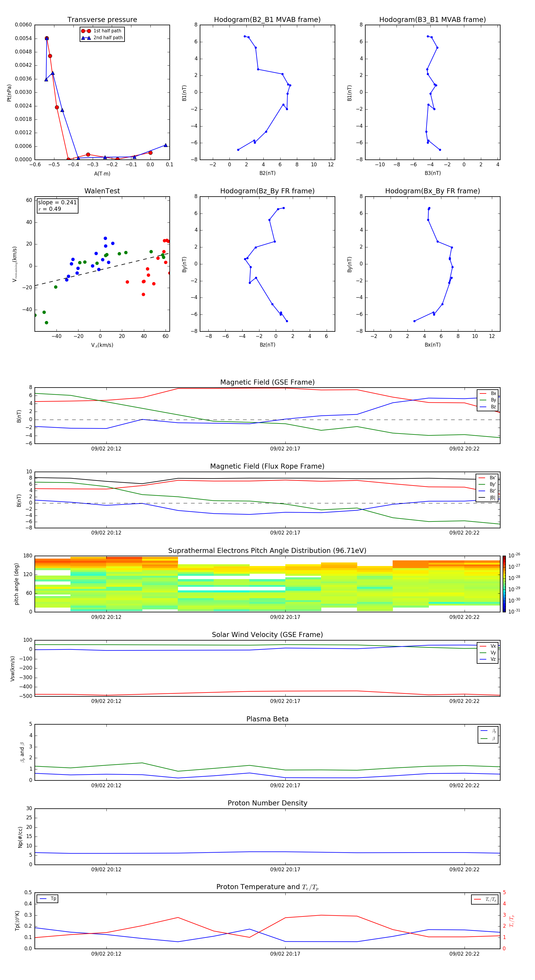Click the 'WalenTest' plot title

point(102,191)
